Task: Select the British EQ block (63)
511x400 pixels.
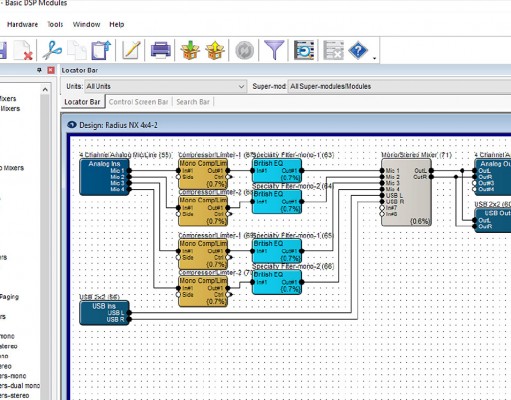Action: 277,171
